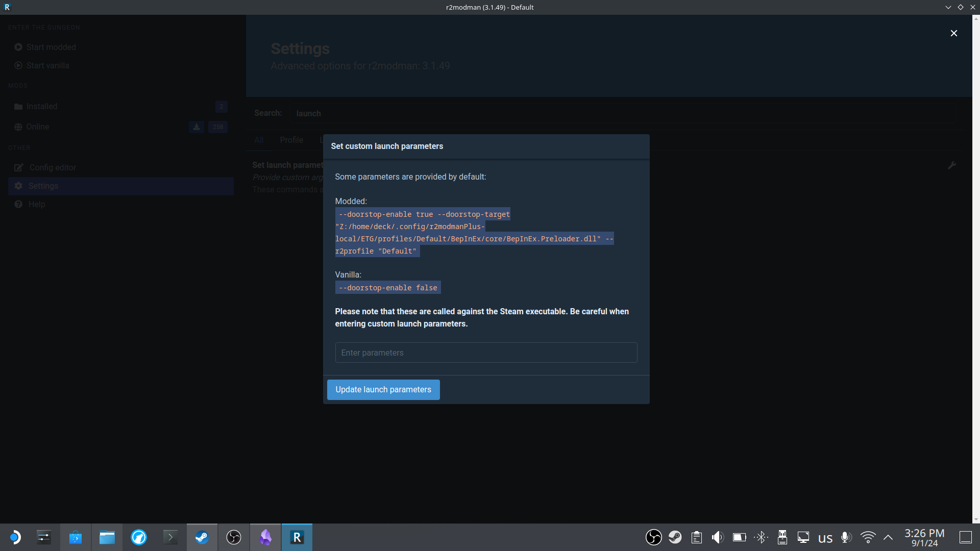Viewport: 980px width, 551px height.
Task: Click the main window vertical scrollbar
Action: [x=976, y=268]
